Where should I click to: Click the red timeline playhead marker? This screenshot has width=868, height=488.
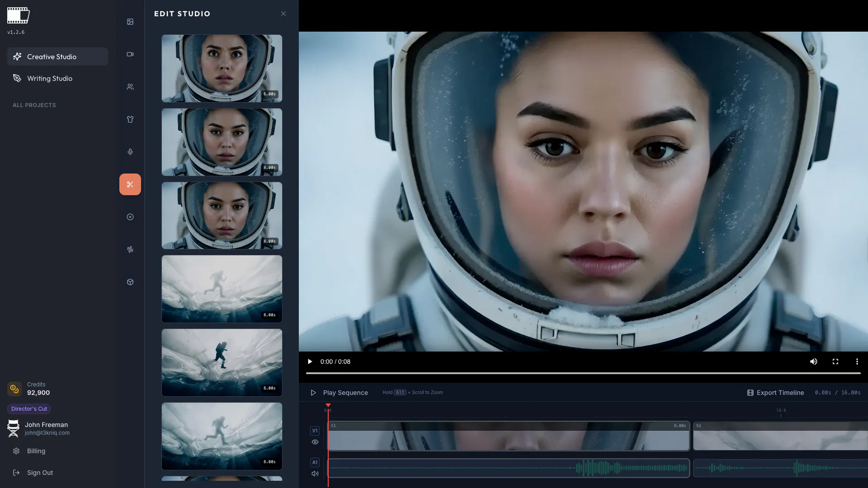point(328,406)
